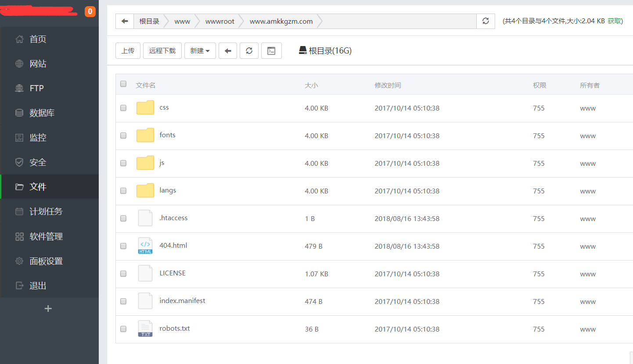This screenshot has width=633, height=364.
Task: Click the 获取 link to calculate size
Action: [615, 21]
